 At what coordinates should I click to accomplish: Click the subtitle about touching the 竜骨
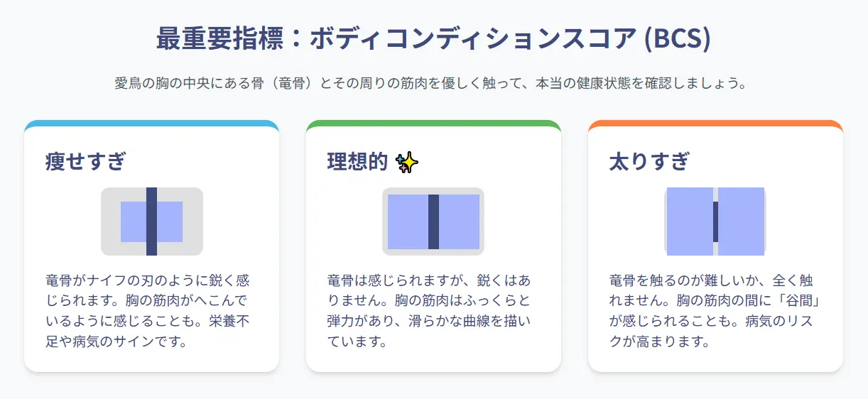pyautogui.click(x=433, y=83)
